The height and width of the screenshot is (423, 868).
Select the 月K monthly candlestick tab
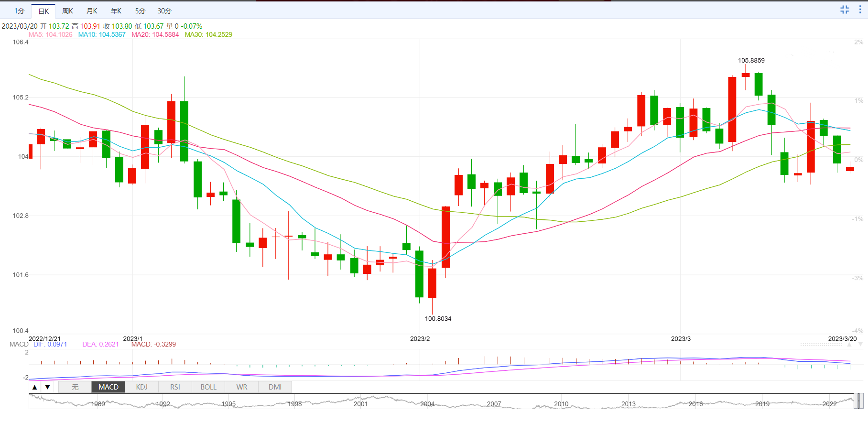pyautogui.click(x=92, y=11)
